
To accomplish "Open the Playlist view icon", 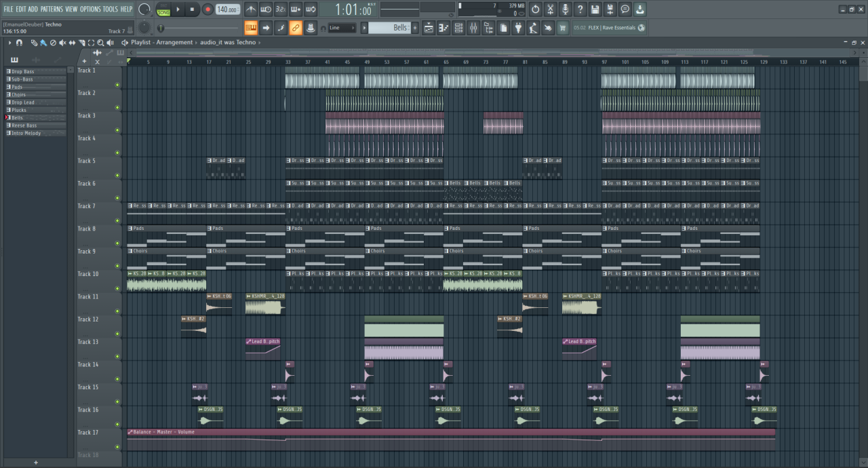I will click(429, 28).
